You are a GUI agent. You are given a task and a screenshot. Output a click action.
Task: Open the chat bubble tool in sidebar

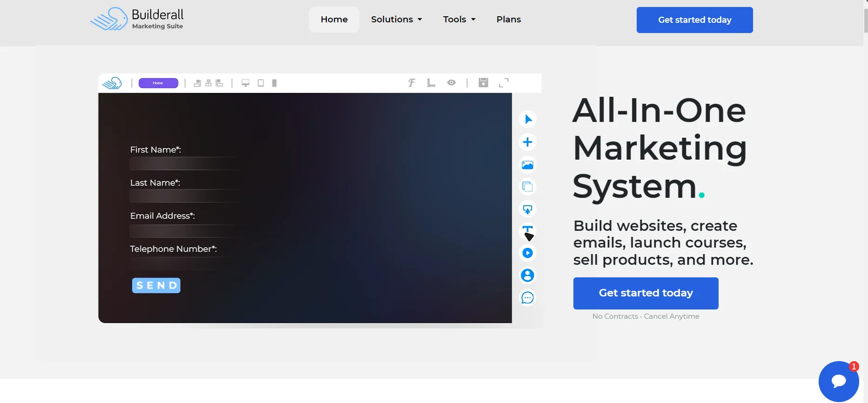pyautogui.click(x=528, y=298)
